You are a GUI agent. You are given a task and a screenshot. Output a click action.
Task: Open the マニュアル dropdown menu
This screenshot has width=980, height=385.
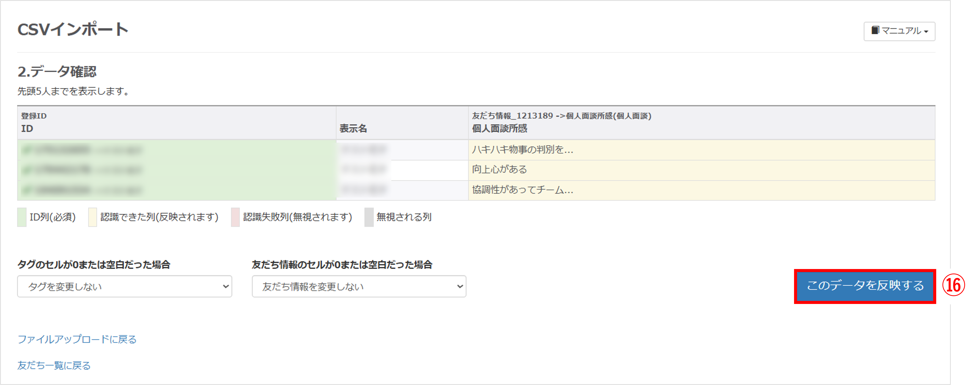pos(899,31)
